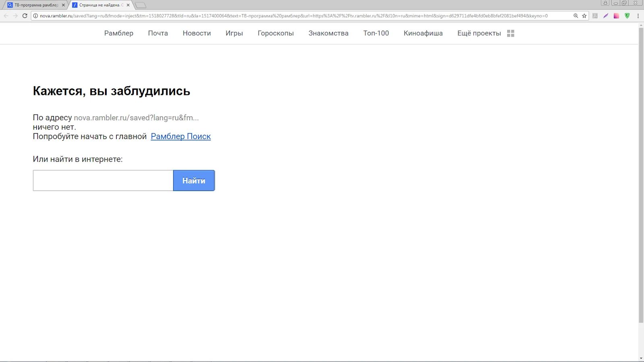Screen dimensions: 644x362
Task: Click the gray Adobe Acrobat extension icon
Action: click(595, 16)
